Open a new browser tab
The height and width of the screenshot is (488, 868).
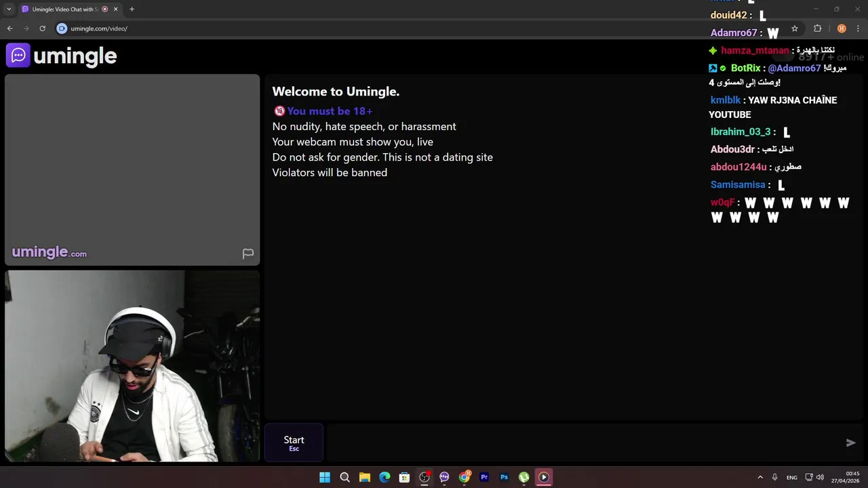pos(132,9)
